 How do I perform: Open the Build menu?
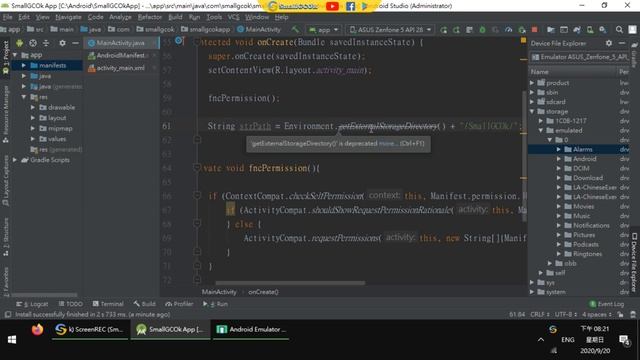pyautogui.click(x=175, y=17)
